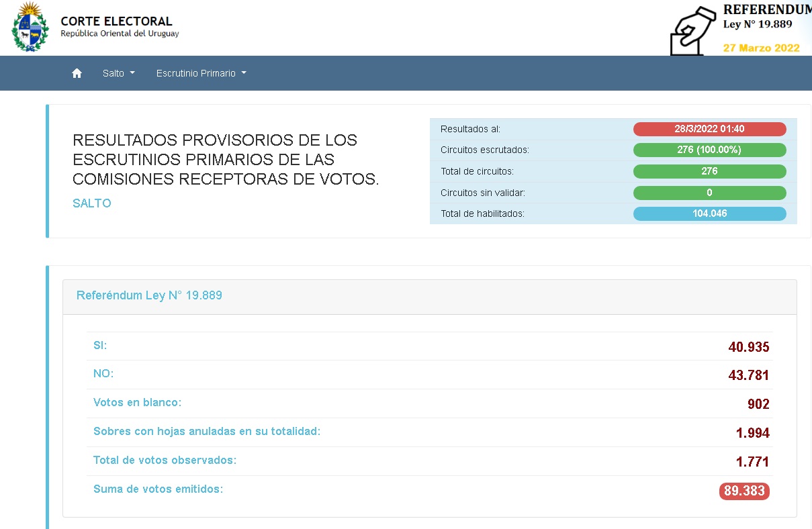Click the Uruguay coat of arms logo
The width and height of the screenshot is (812, 529).
pyautogui.click(x=30, y=27)
